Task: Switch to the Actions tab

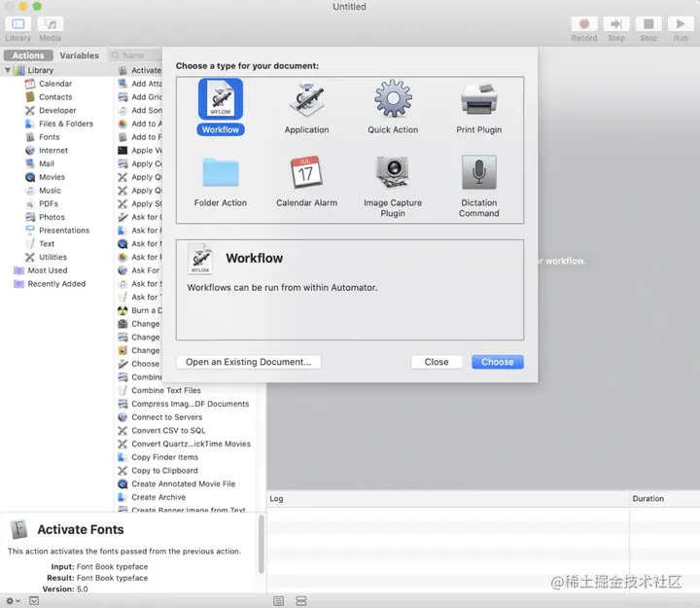Action: pos(28,55)
